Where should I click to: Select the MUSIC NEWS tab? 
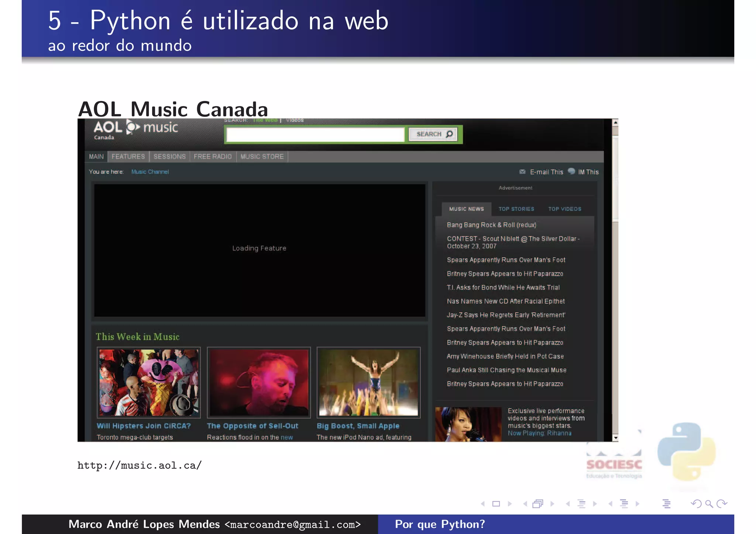467,209
